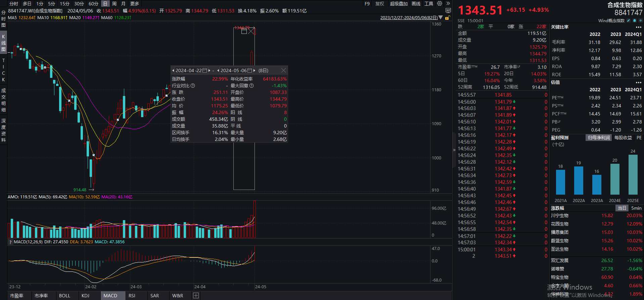
Task: Click help icon beside 最大回撤
Action: (x=251, y=86)
